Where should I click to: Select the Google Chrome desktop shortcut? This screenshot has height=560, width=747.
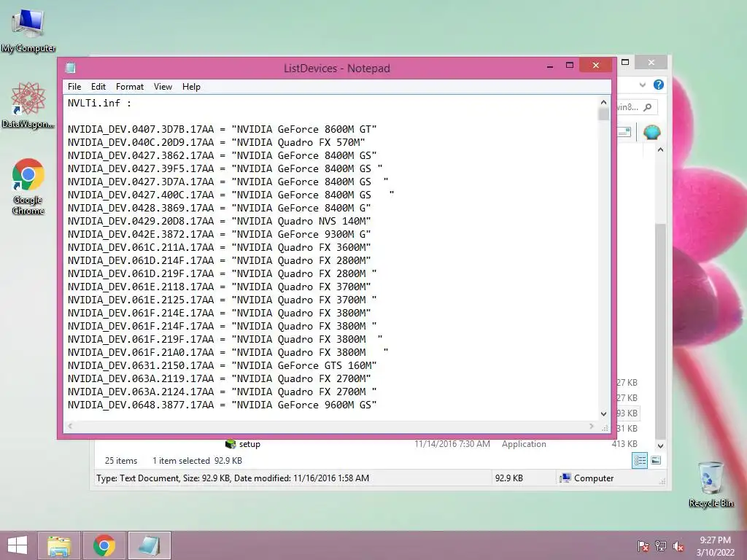(28, 187)
